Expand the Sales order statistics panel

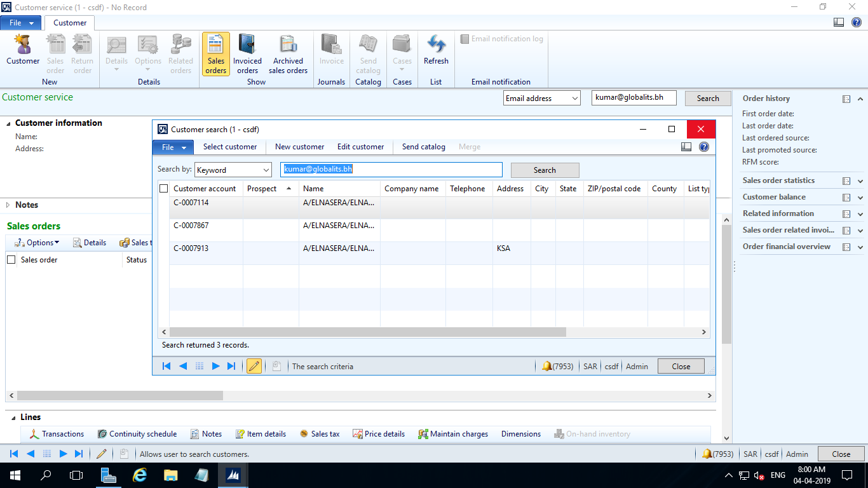click(x=860, y=181)
